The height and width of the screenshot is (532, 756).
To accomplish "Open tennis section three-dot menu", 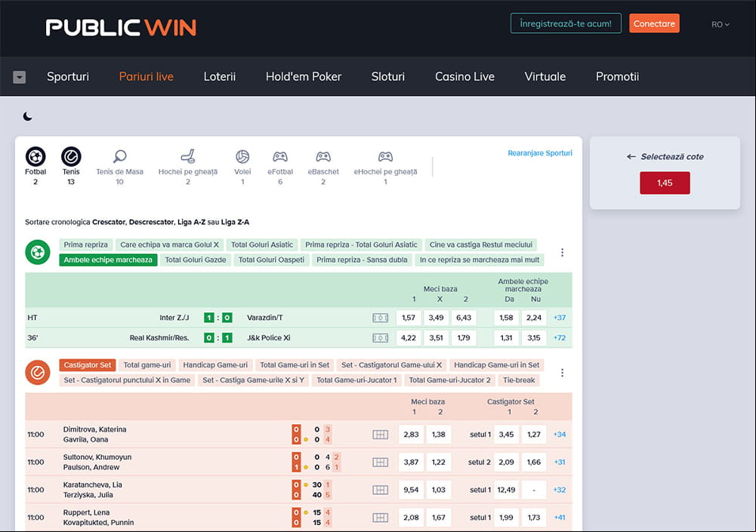I will coord(562,373).
